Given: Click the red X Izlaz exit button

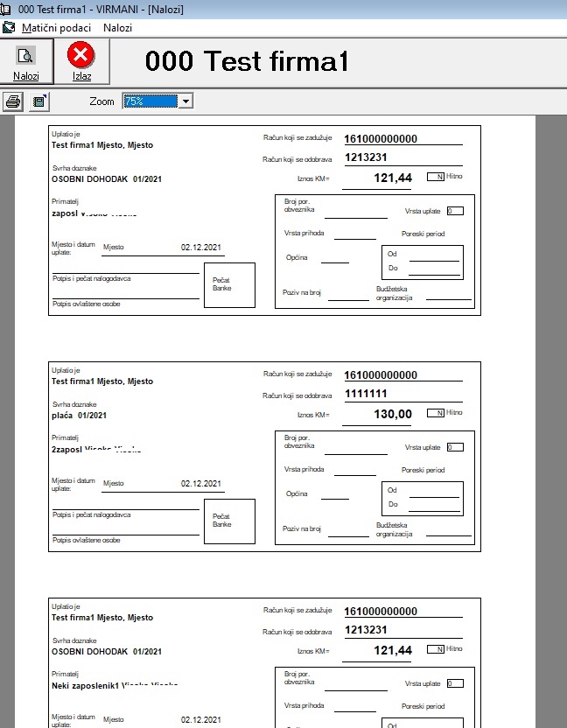Looking at the screenshot, I should [81, 61].
